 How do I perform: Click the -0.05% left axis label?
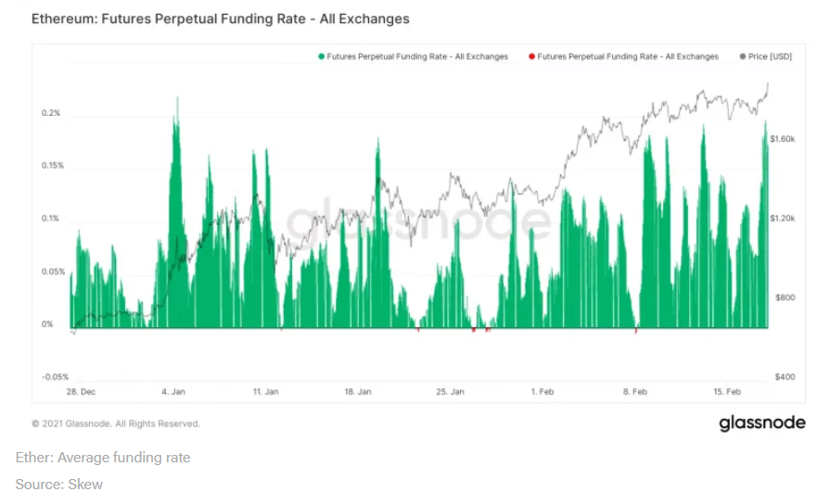(x=55, y=376)
